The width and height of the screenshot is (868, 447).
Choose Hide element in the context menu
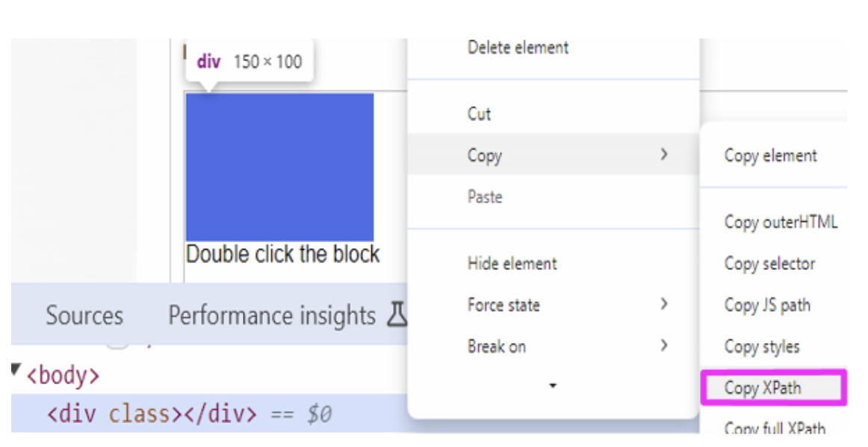[x=512, y=263]
